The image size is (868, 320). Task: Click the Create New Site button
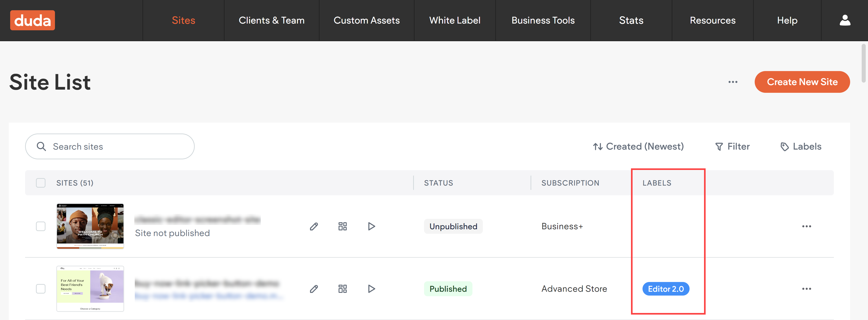[x=802, y=82]
